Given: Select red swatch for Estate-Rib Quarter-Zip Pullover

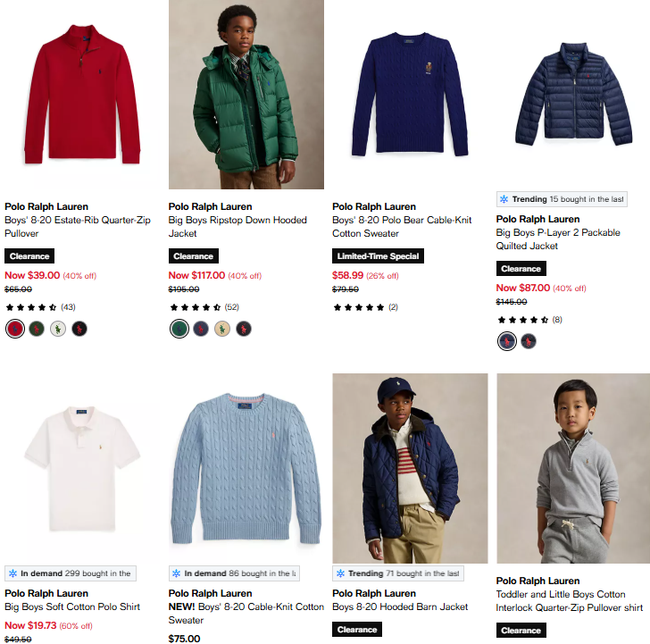Looking at the screenshot, I should [14, 329].
